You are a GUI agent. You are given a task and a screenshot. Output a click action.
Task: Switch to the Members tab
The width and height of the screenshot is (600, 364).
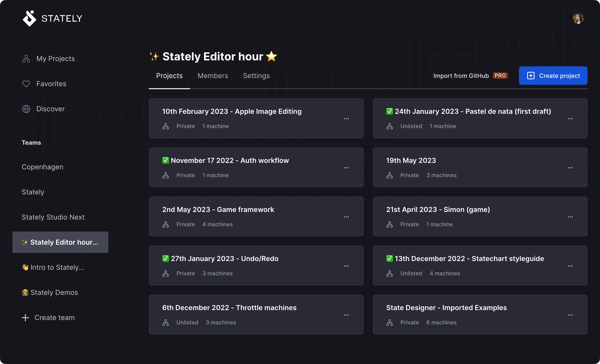click(213, 76)
